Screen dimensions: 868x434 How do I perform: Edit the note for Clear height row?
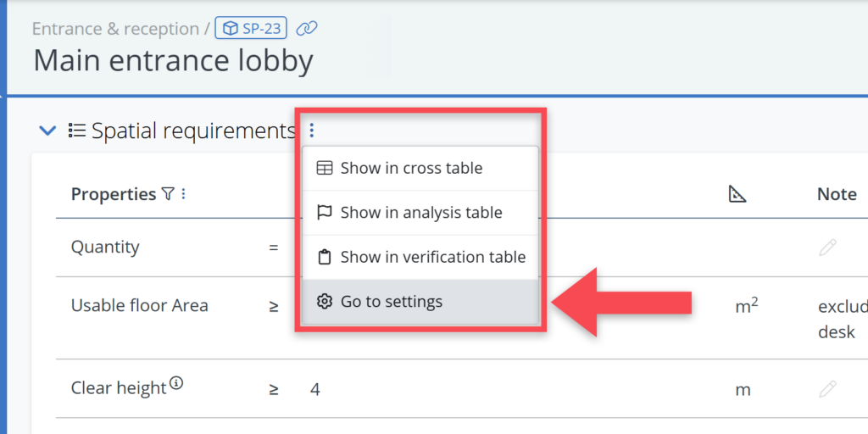[827, 389]
